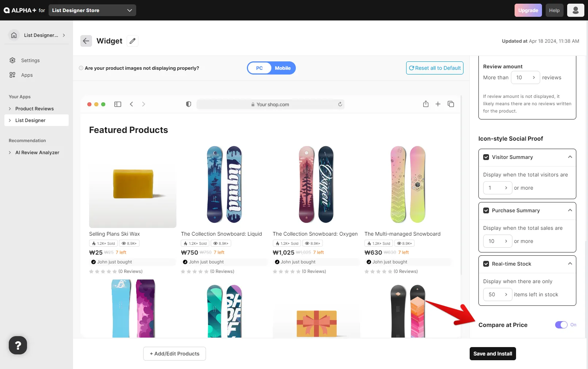Turn off the Compare at Price toggle

tap(561, 325)
